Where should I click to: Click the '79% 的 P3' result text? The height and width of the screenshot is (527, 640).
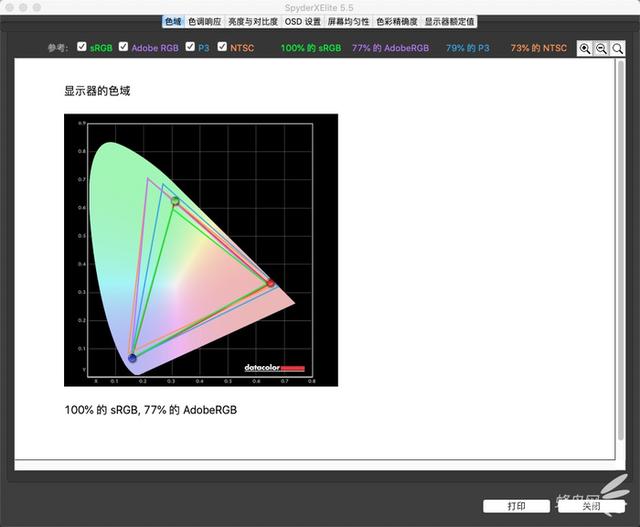[468, 48]
